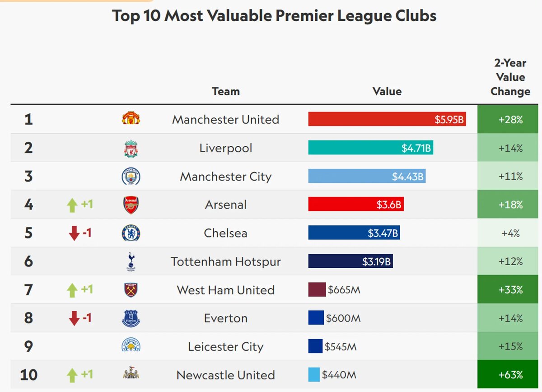Click Liverpool's teal $4.71B value bar

click(371, 148)
